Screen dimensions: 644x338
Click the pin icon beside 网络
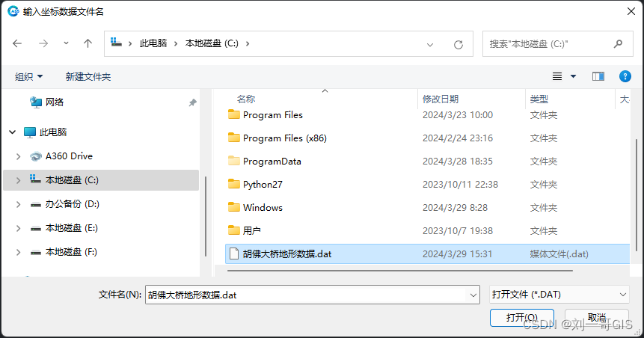click(192, 102)
